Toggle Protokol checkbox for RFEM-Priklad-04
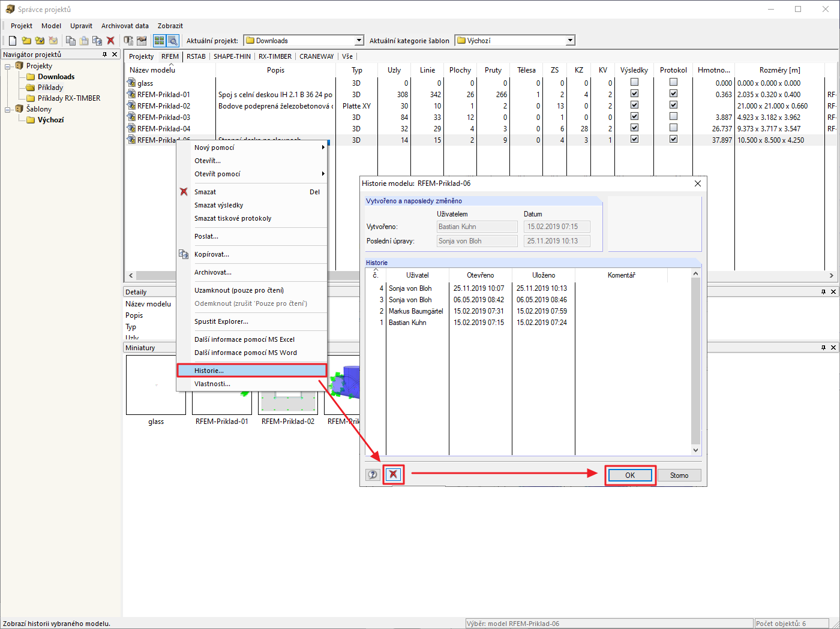Screen dimensions: 840x629 (673, 128)
